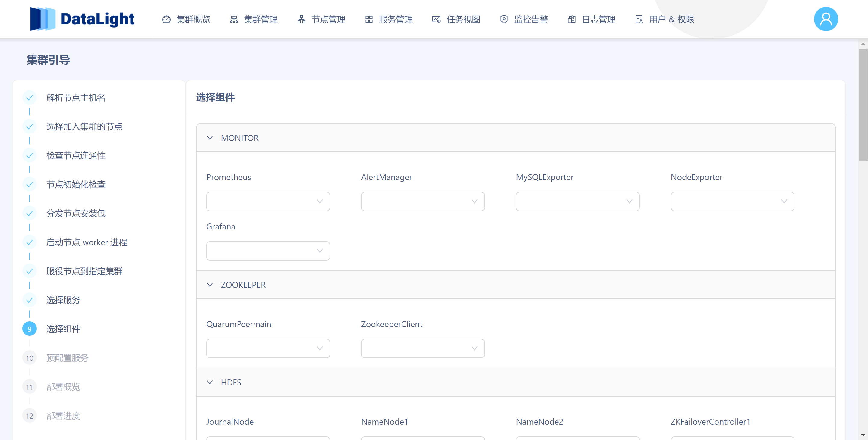
Task: Click the 日志管理 log icon
Action: click(571, 20)
